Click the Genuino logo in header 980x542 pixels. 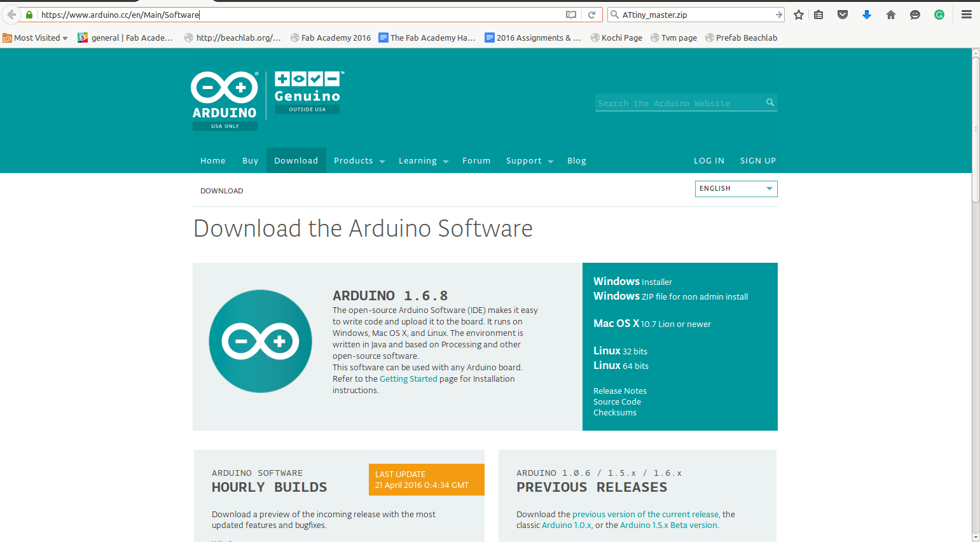point(308,93)
